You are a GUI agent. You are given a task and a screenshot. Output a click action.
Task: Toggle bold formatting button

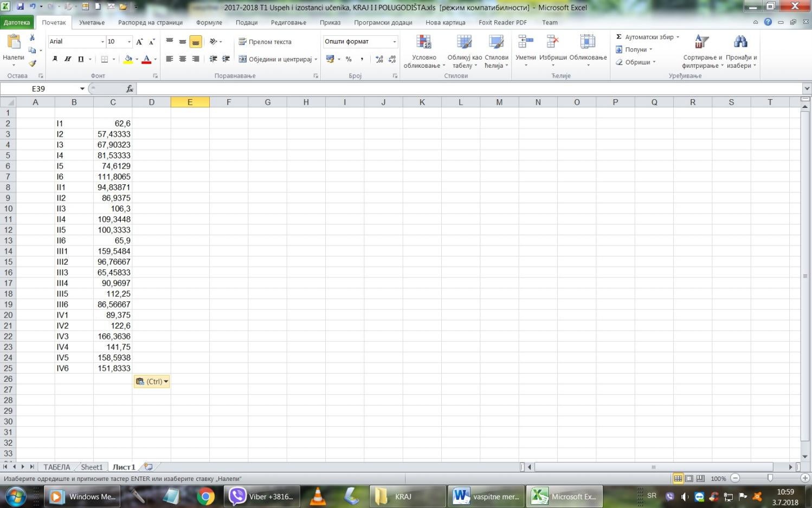coord(55,59)
